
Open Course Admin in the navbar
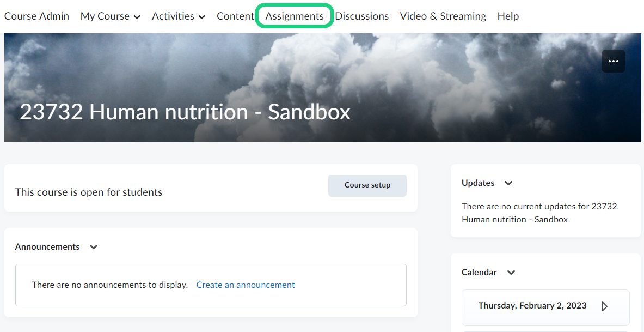[36, 16]
